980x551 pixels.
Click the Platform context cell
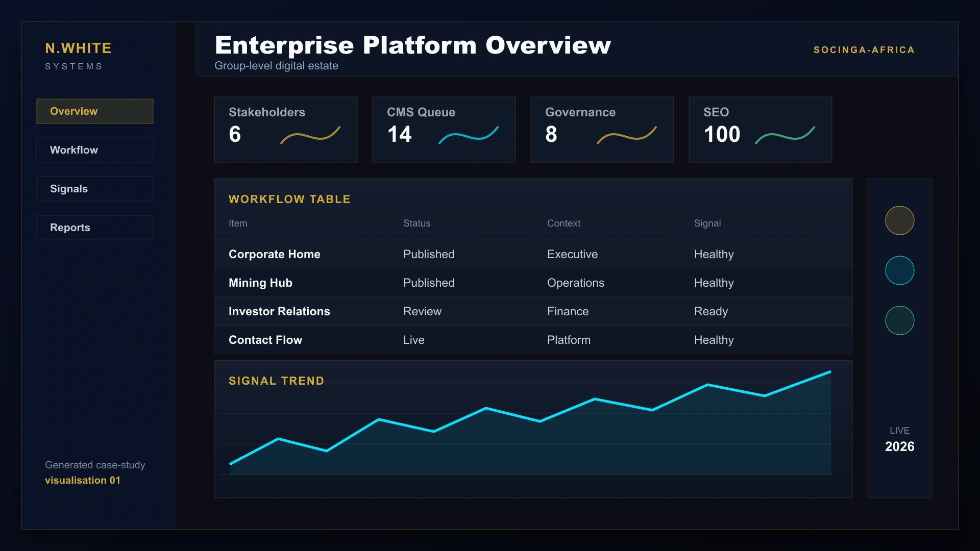pyautogui.click(x=569, y=340)
